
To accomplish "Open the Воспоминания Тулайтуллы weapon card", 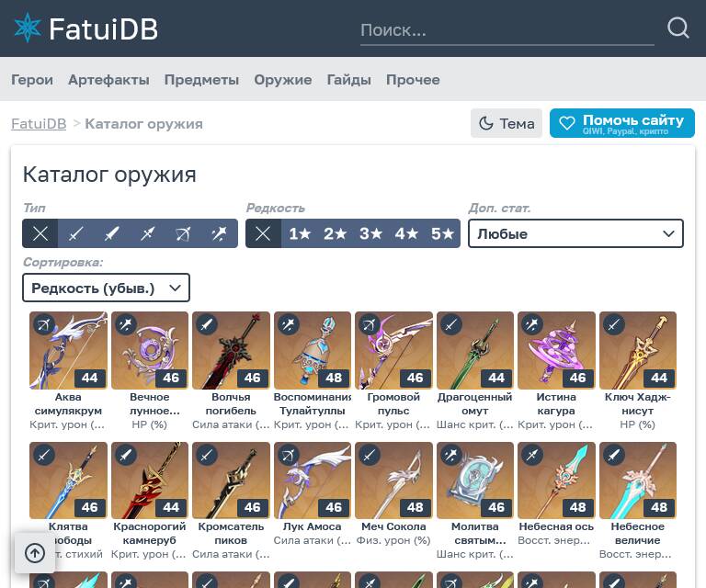I will pos(313,370).
